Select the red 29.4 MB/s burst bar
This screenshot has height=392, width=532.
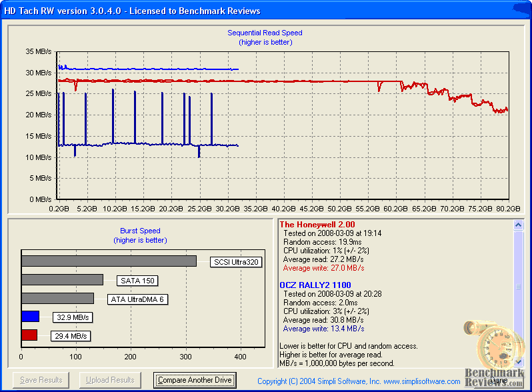click(x=29, y=335)
